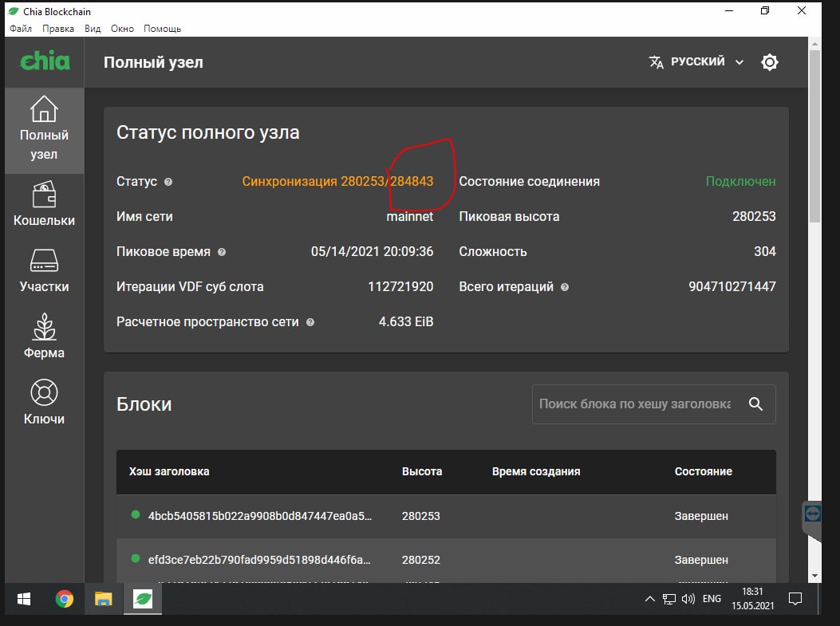Click the Подключен connection status
The image size is (840, 626).
[740, 182]
